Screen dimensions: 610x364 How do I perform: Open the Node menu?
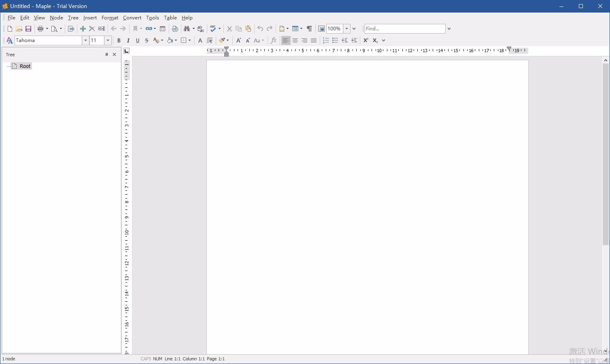point(56,18)
